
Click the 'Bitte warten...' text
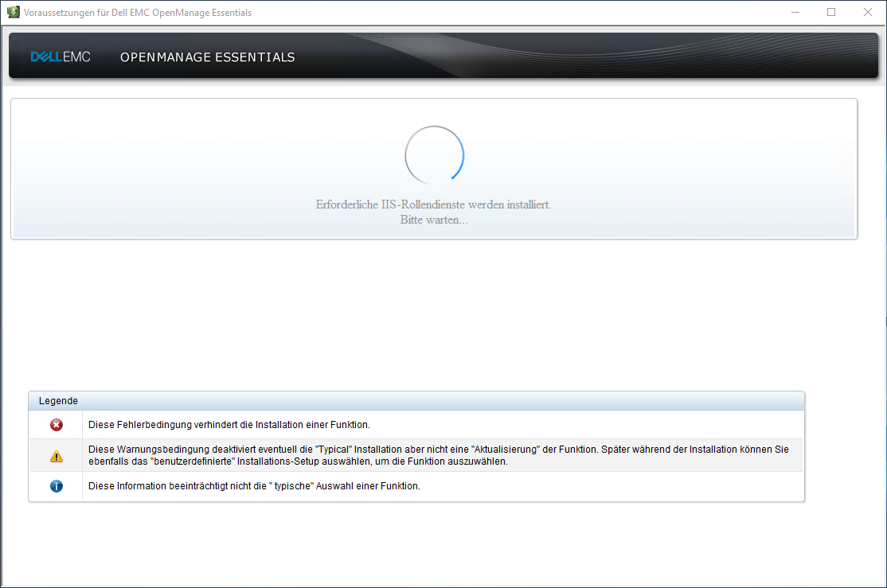(434, 220)
